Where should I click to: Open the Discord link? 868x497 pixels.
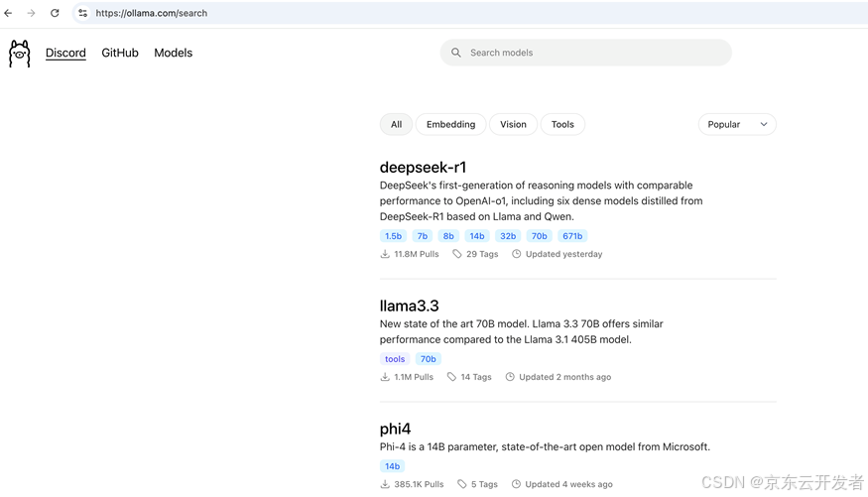tap(65, 53)
